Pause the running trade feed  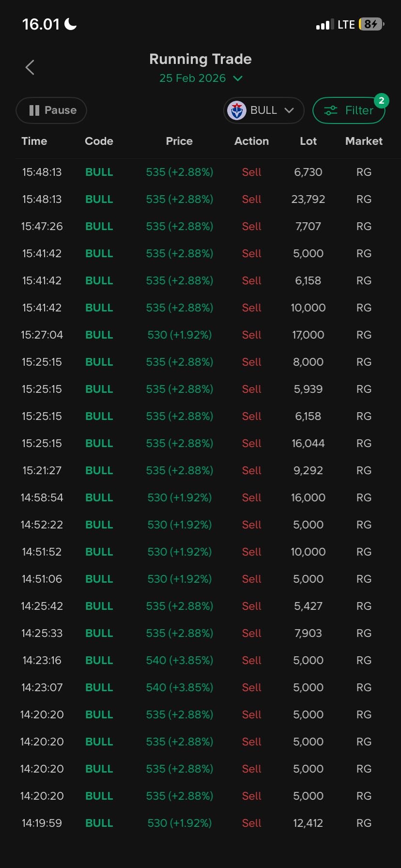51,110
